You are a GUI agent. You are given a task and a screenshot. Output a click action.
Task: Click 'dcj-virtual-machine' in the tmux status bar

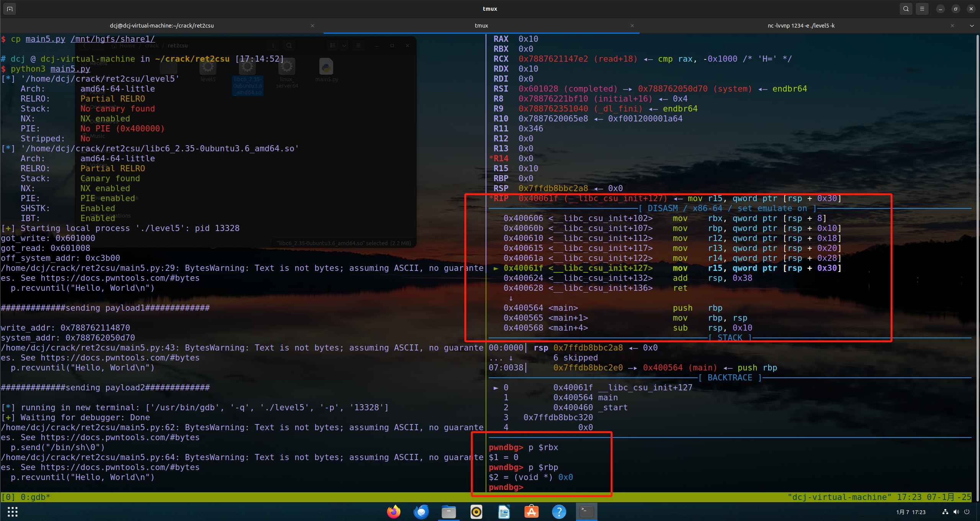(839, 497)
